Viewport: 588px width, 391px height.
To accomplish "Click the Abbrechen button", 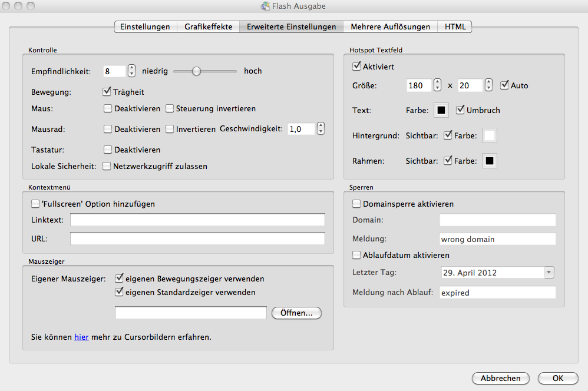I will coord(500,378).
